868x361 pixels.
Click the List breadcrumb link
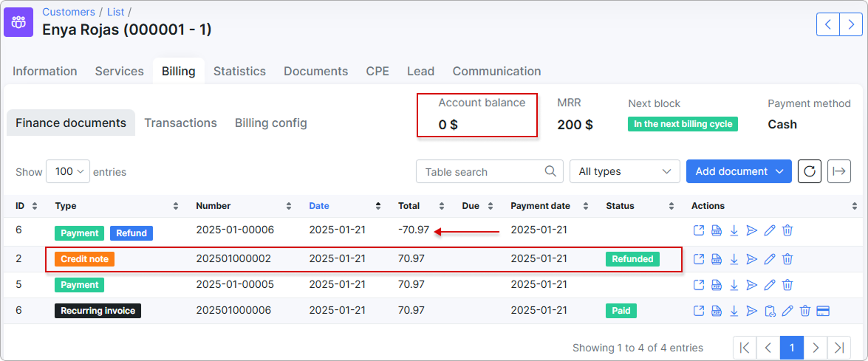click(115, 12)
